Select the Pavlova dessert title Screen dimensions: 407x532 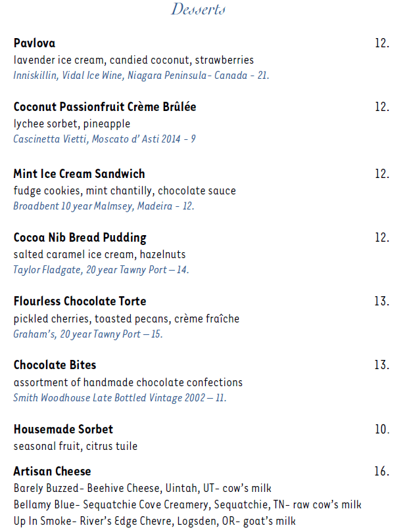pyautogui.click(x=34, y=43)
